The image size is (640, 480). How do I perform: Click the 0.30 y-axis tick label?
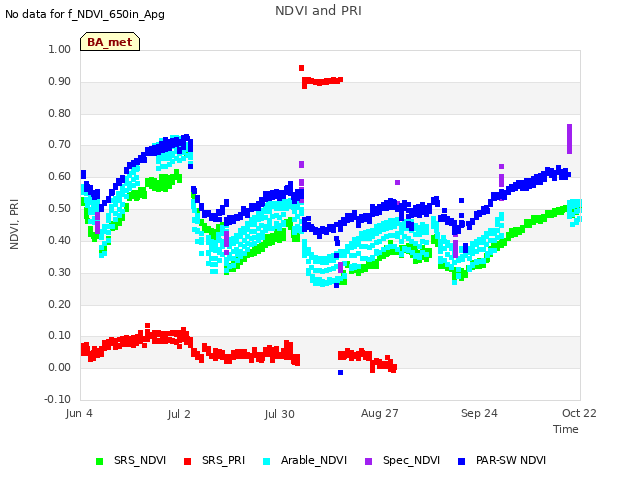click(x=60, y=272)
